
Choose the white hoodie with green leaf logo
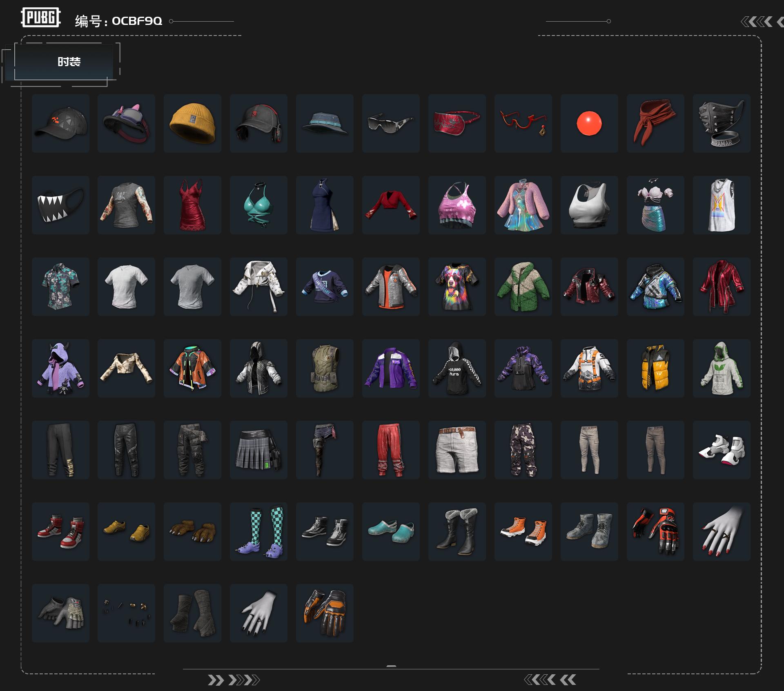coord(722,368)
